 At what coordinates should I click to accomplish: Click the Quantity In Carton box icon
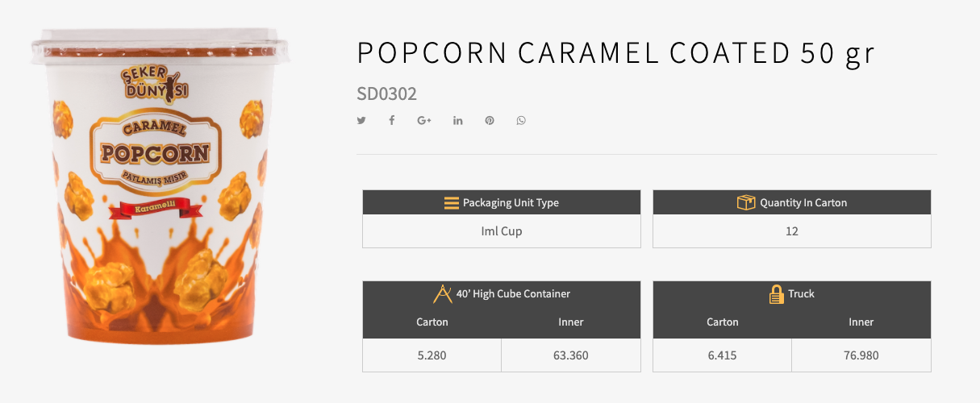tap(746, 202)
